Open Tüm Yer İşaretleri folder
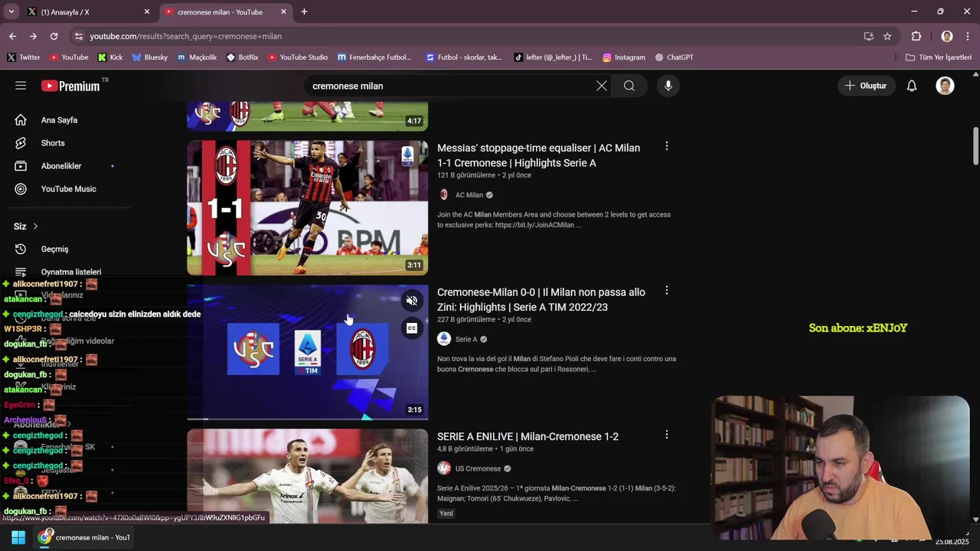 click(938, 57)
